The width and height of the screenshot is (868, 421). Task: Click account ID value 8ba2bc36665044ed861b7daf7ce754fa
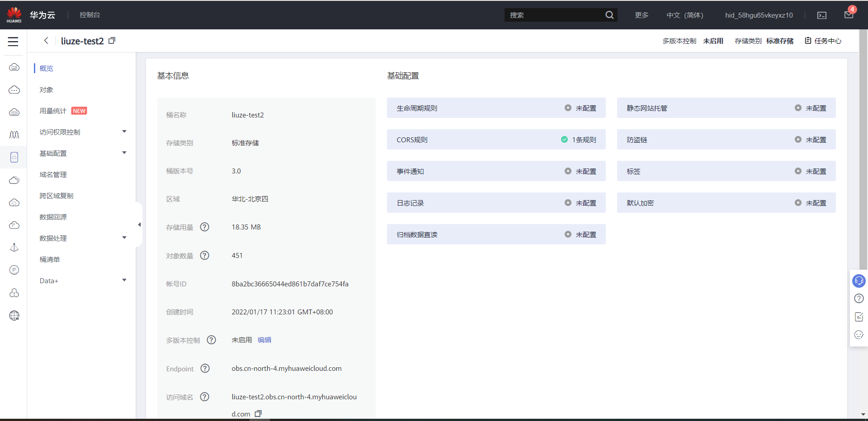point(290,284)
